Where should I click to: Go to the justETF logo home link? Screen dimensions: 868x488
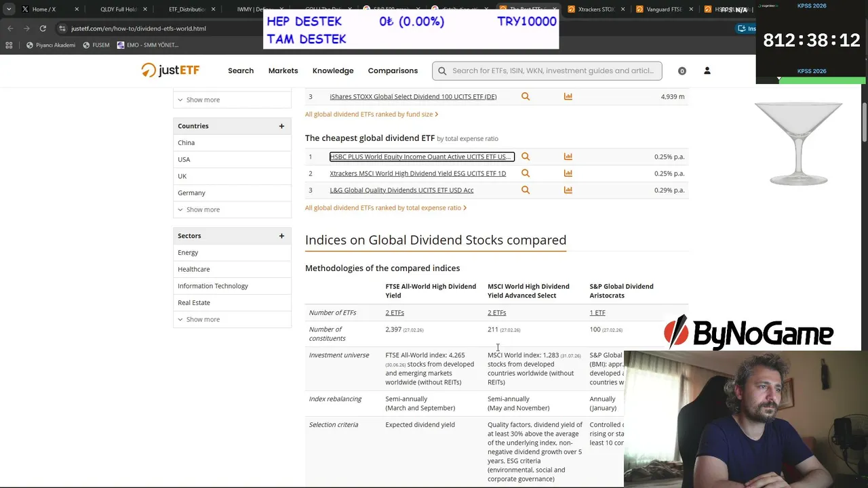click(x=170, y=70)
